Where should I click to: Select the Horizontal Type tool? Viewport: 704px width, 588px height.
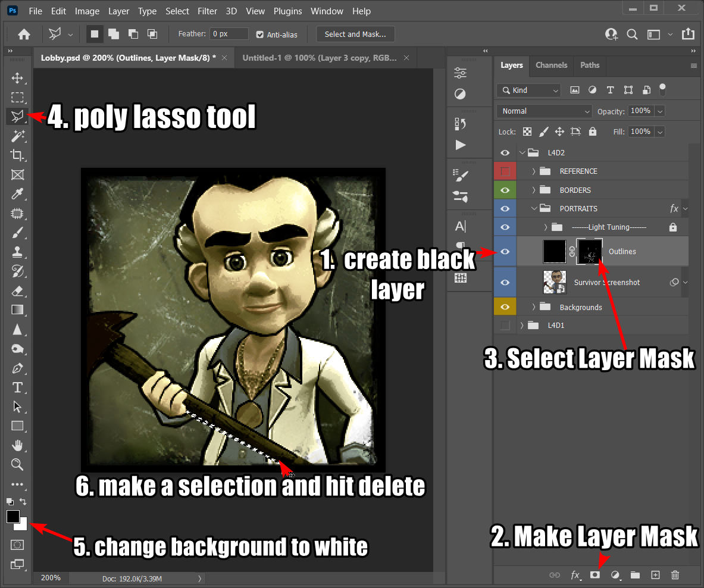17,387
